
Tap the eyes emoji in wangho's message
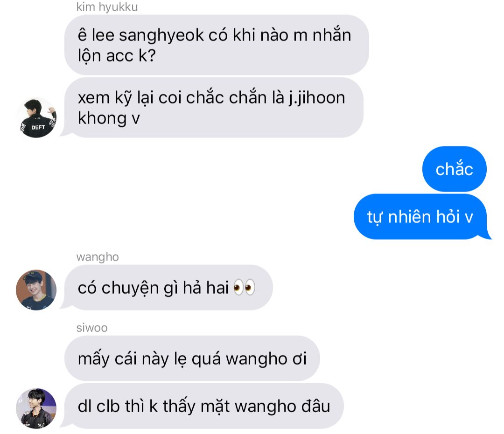(x=244, y=287)
